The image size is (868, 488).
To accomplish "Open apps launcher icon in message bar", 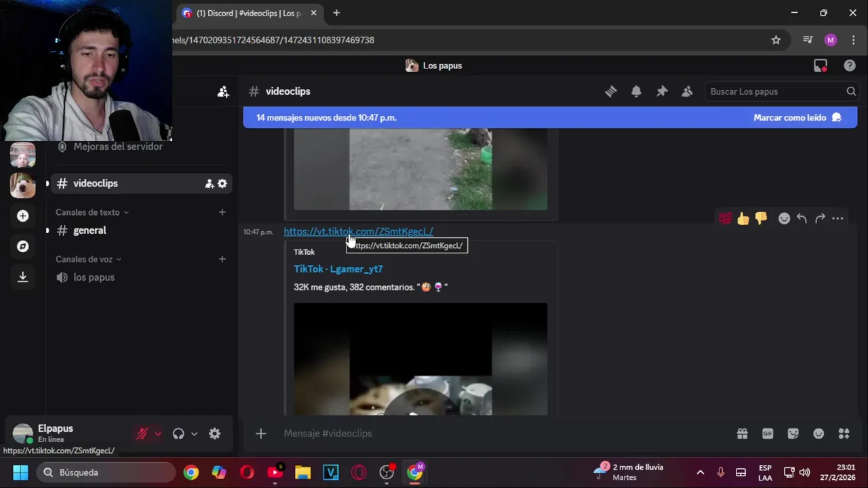I will [844, 434].
